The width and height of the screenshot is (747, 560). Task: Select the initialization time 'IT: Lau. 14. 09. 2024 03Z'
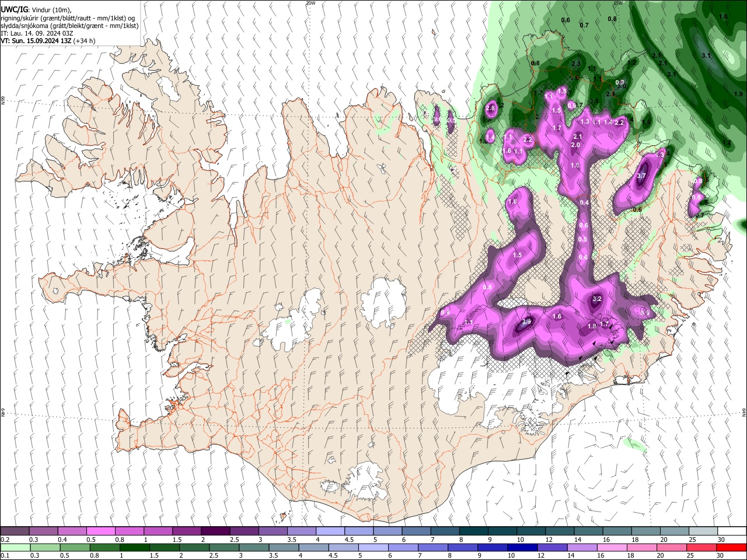point(37,33)
